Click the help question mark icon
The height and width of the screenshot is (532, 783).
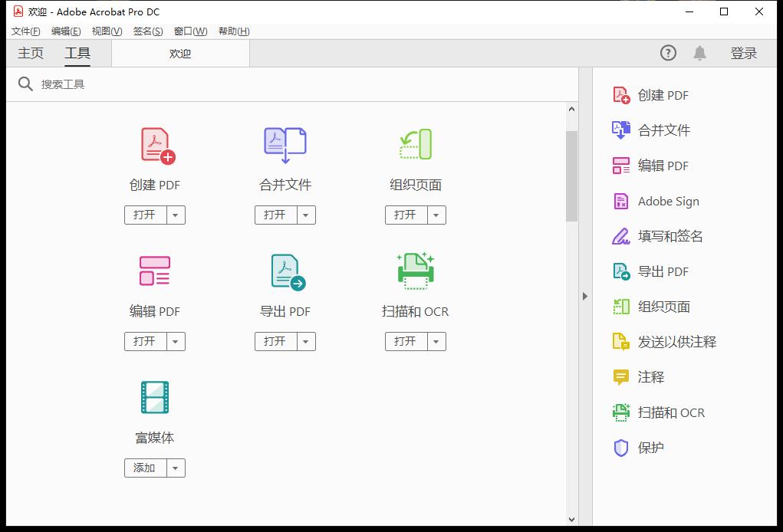click(x=668, y=53)
